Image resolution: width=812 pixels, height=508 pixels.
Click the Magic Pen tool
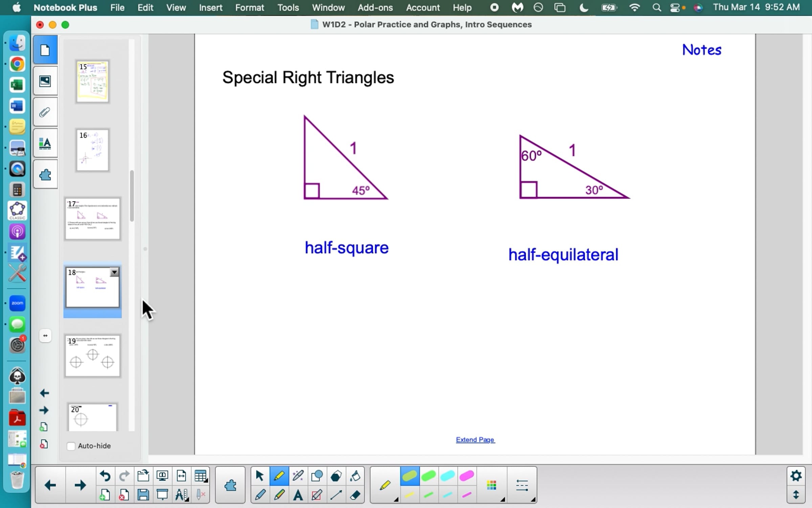click(298, 476)
